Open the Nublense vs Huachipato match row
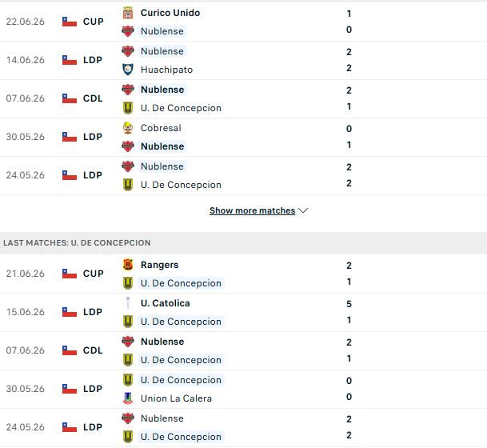 [243, 60]
